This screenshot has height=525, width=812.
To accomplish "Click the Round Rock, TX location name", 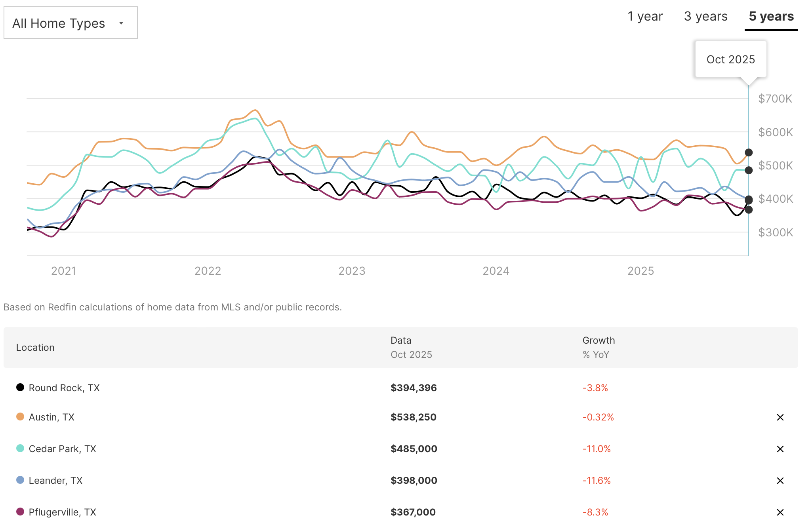I will (x=64, y=388).
